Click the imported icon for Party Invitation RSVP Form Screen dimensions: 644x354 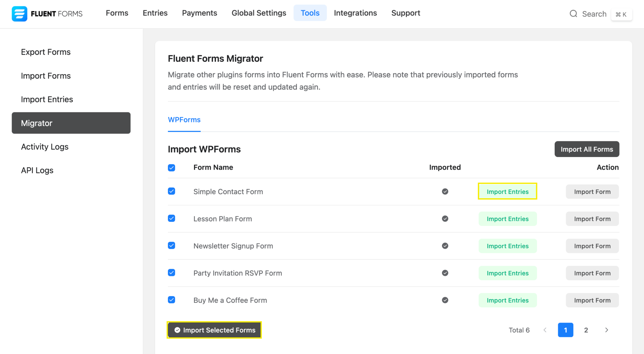point(445,273)
